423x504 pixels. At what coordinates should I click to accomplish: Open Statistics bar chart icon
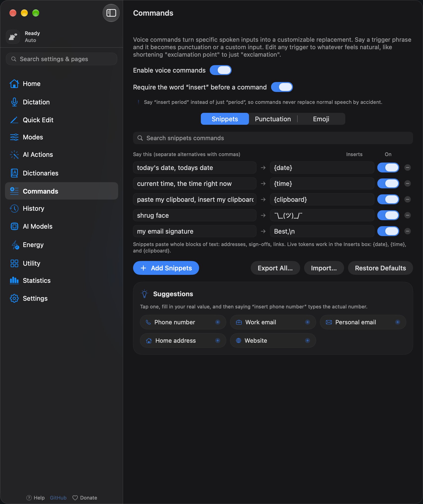(x=14, y=280)
